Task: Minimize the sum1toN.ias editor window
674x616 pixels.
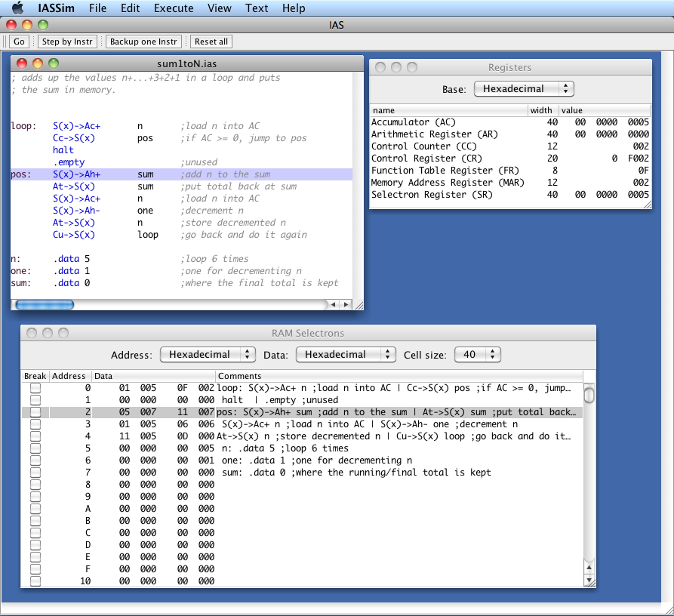Action: (38, 63)
